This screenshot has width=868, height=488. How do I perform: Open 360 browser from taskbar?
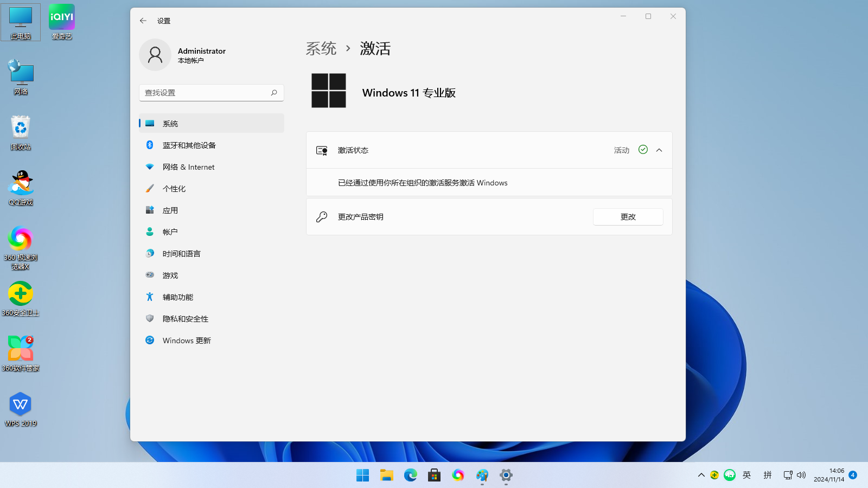[458, 475]
